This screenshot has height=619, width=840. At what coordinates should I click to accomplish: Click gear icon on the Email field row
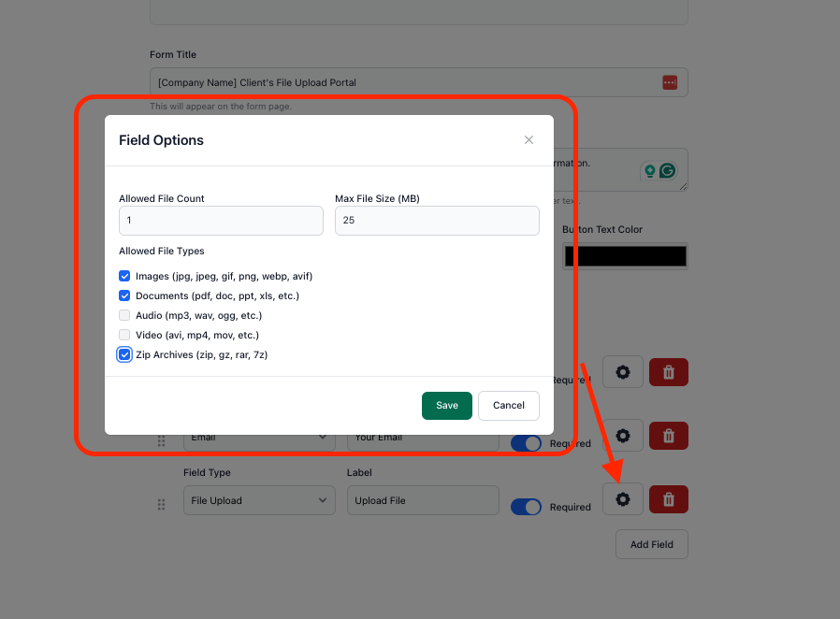point(622,436)
